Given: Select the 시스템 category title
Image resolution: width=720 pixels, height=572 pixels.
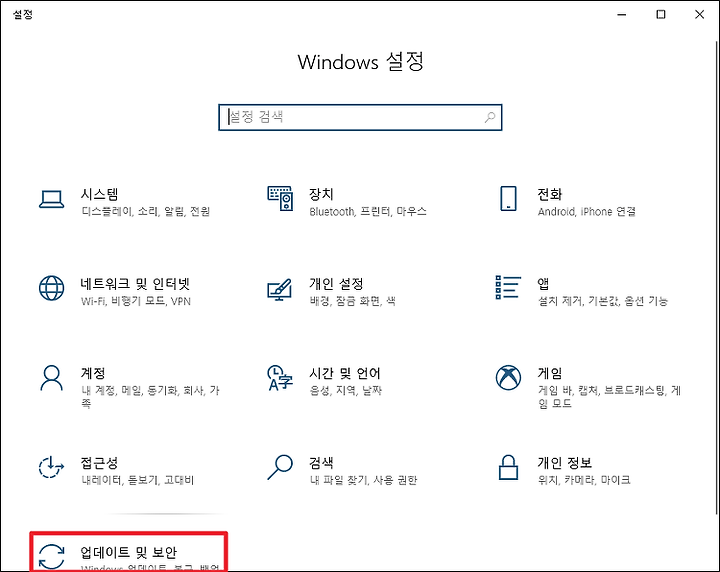Looking at the screenshot, I should [100, 194].
